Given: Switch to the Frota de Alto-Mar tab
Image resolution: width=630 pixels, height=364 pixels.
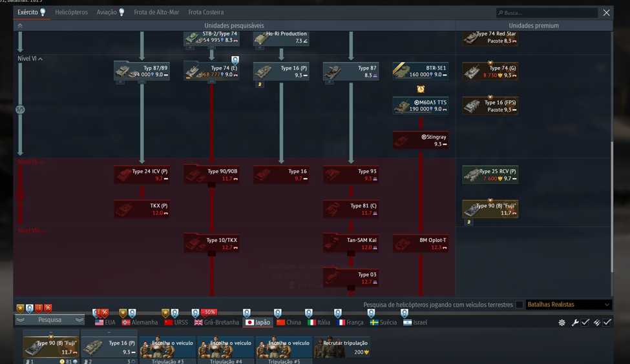Looking at the screenshot, I should pyautogui.click(x=156, y=12).
